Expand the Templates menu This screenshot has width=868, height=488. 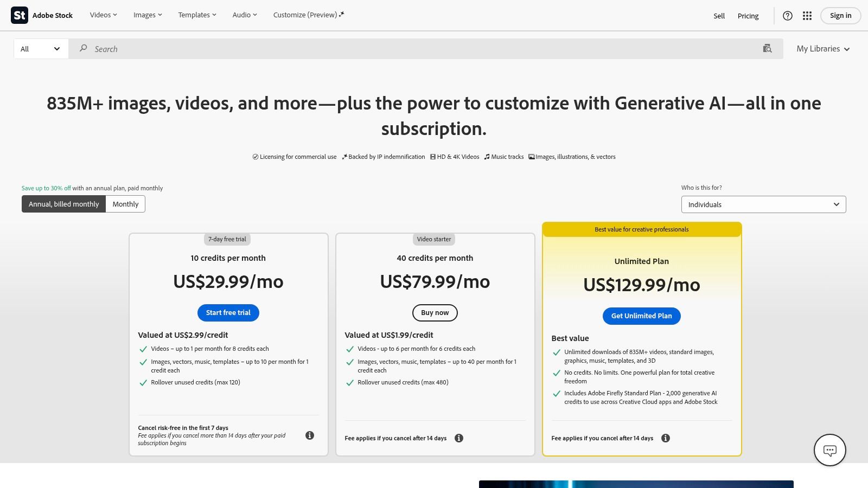(x=197, y=15)
